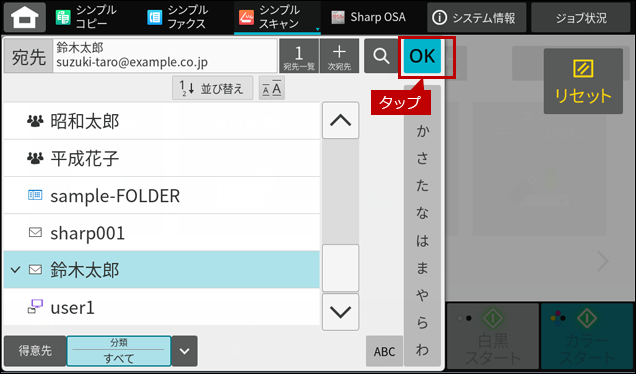636x374 pixels.
Task: Switch to シンプルファクス tab
Action: [x=178, y=17]
